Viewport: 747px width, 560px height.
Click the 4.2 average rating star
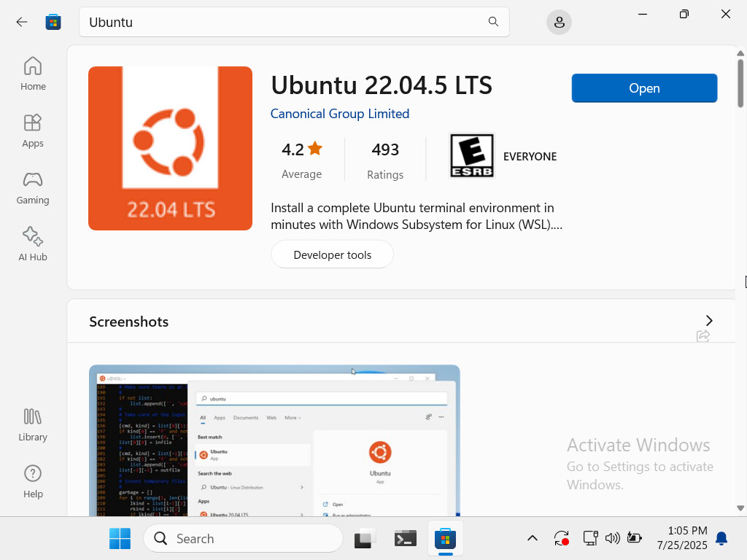(315, 149)
